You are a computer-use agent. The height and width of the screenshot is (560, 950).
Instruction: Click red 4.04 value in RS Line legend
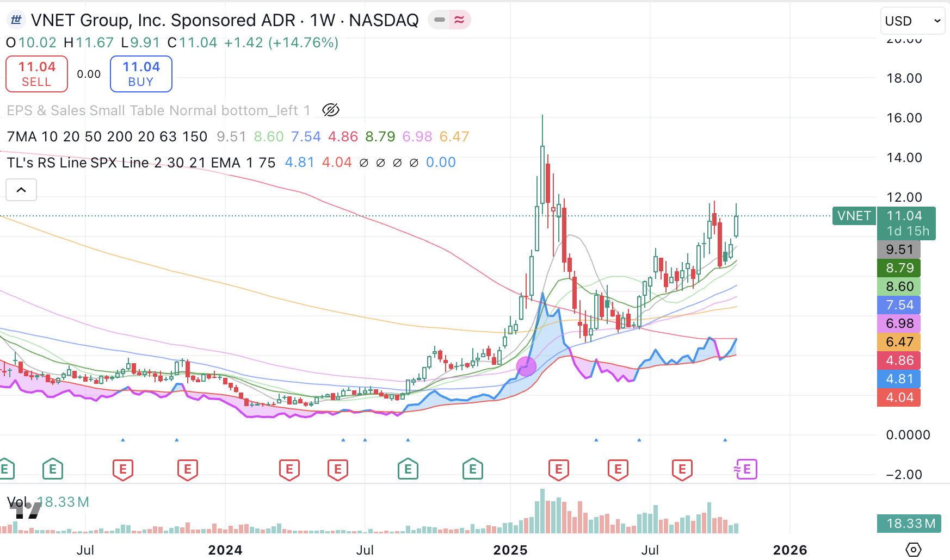pyautogui.click(x=337, y=163)
